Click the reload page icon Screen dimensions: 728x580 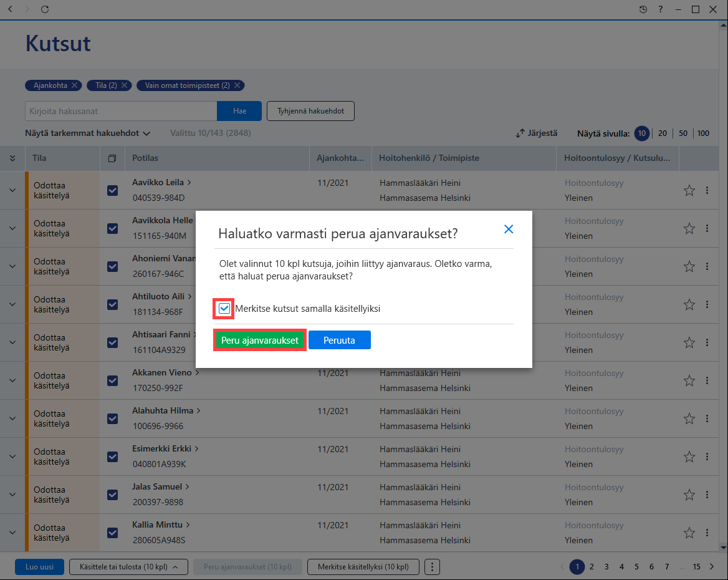(x=45, y=9)
